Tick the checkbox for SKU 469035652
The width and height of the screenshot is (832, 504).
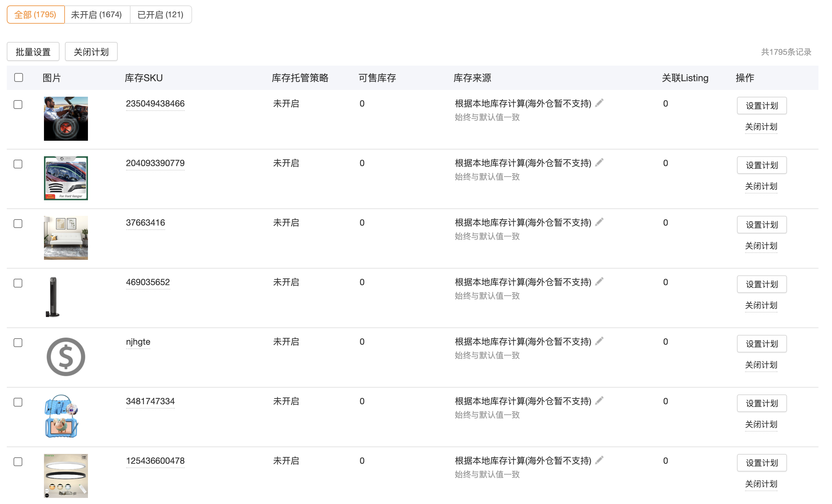click(18, 283)
